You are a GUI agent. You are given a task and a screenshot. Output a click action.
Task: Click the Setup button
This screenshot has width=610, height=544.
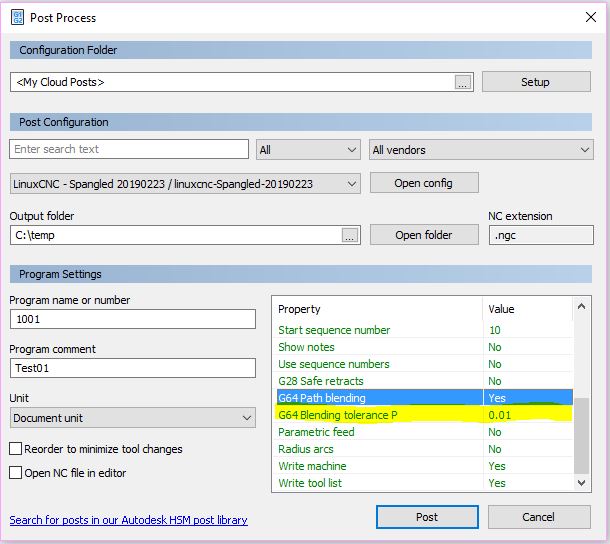click(x=536, y=82)
